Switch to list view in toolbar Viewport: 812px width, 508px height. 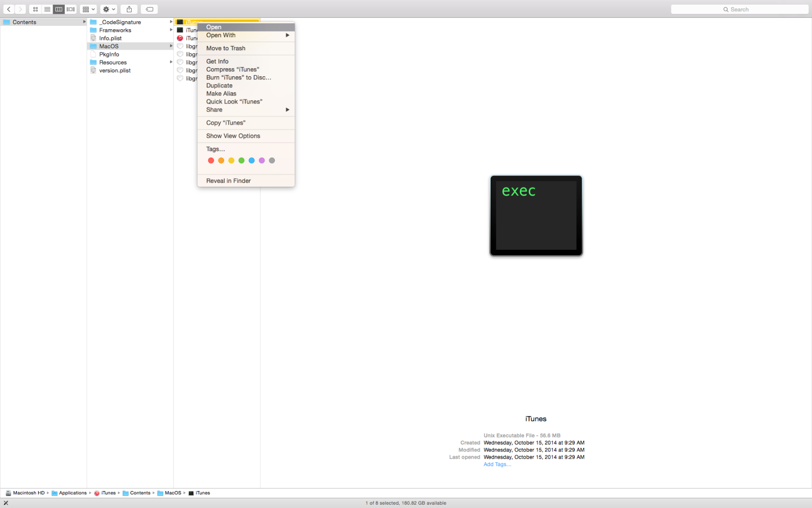tap(47, 9)
